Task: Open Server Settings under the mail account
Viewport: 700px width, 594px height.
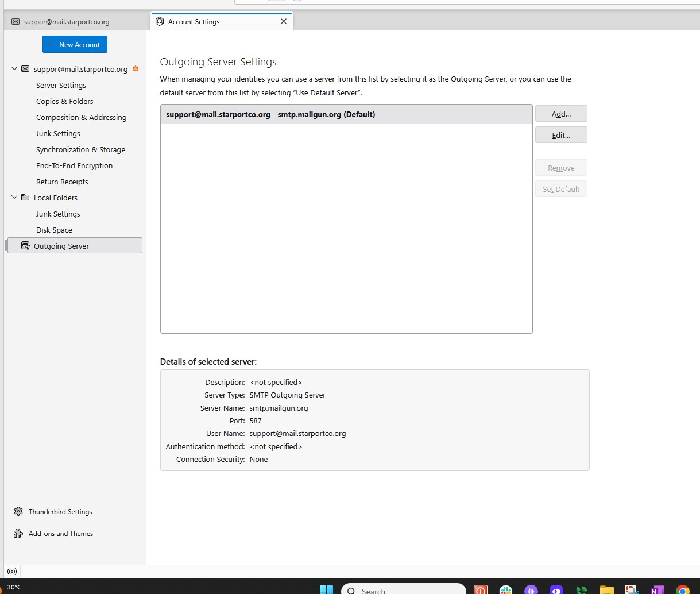Action: pyautogui.click(x=61, y=85)
